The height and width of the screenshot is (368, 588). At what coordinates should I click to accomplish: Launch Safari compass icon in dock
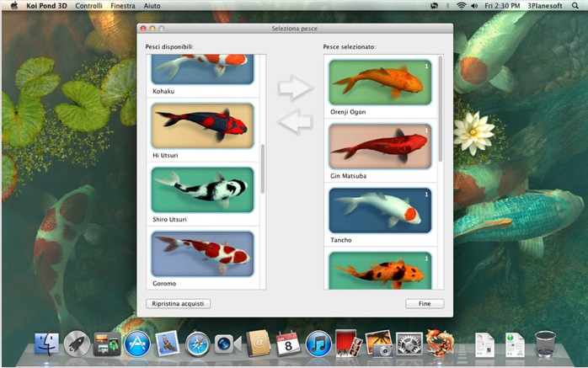(x=198, y=344)
